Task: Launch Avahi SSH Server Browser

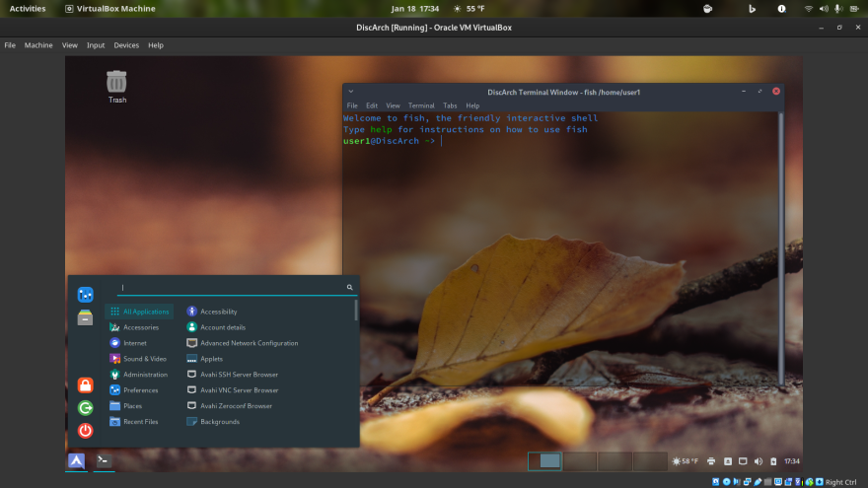Action: pos(232,375)
